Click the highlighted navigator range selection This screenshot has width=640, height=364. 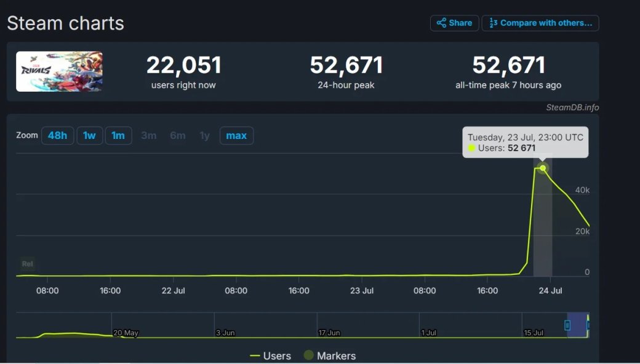coord(578,325)
